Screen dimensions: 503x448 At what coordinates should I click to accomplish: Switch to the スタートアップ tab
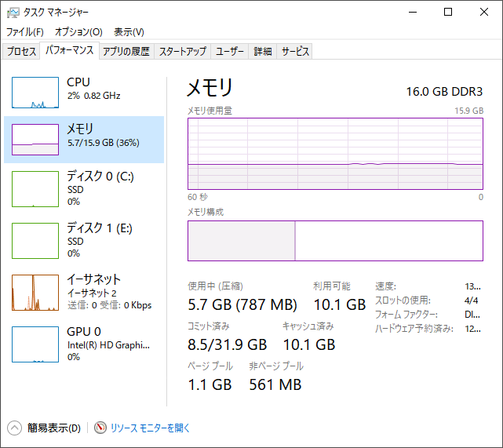coord(183,51)
